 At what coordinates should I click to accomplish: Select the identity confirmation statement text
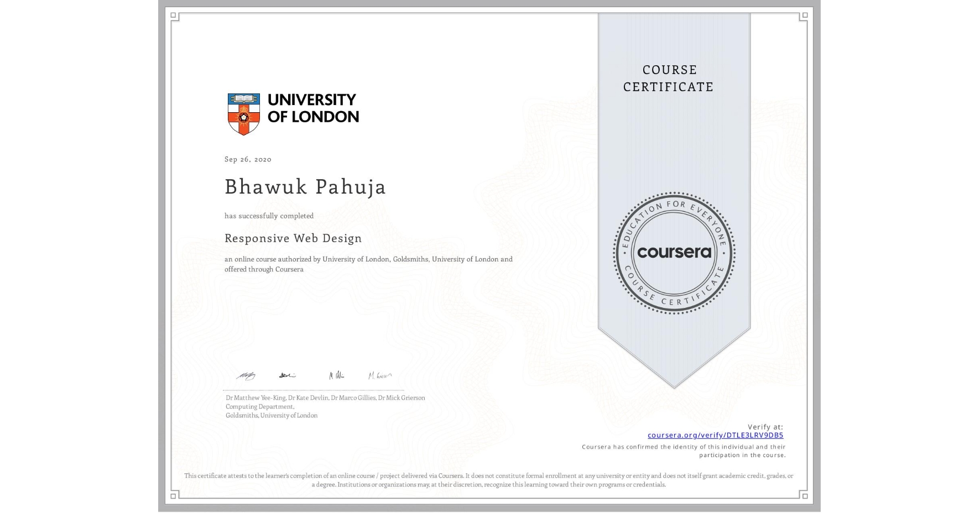click(x=684, y=451)
